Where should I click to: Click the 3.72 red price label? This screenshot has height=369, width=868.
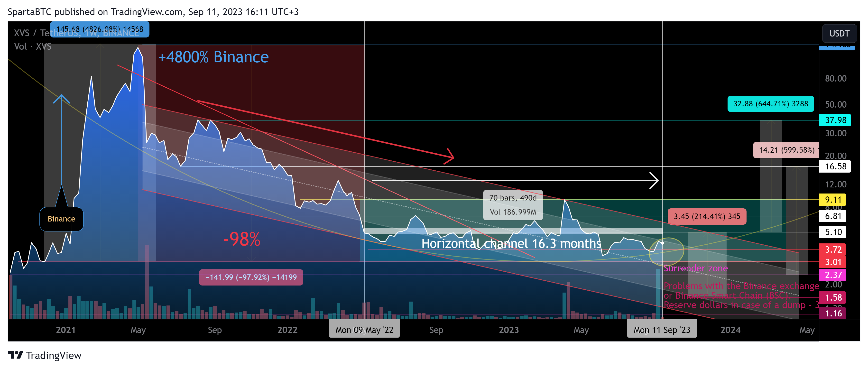833,250
